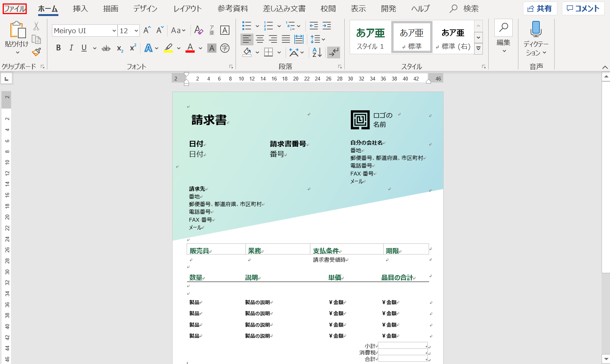Open line spacing options dropdown
610x364 pixels.
318,39
